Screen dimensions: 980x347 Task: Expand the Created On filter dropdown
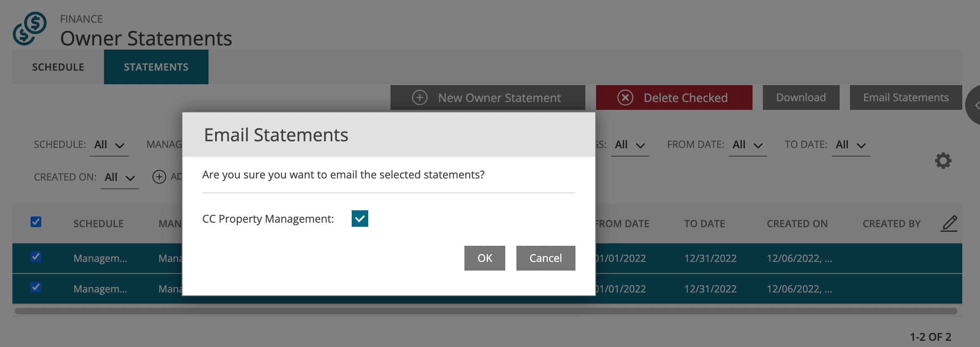pyautogui.click(x=120, y=178)
